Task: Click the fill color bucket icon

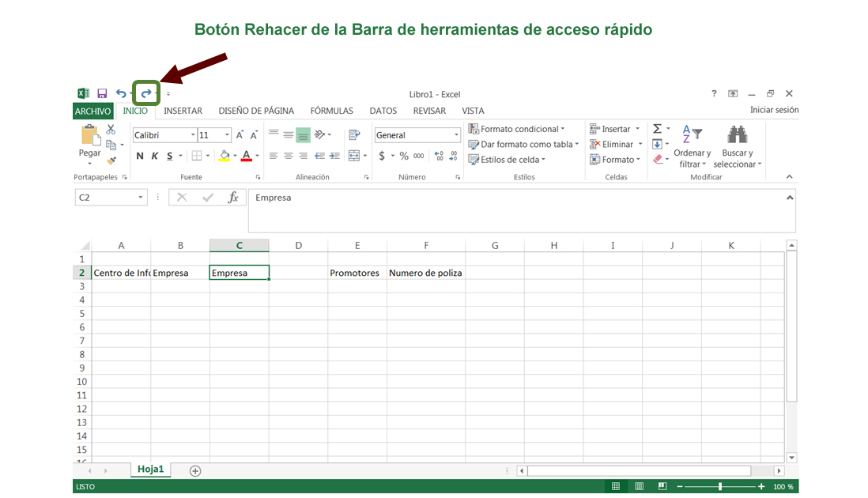Action: [225, 156]
